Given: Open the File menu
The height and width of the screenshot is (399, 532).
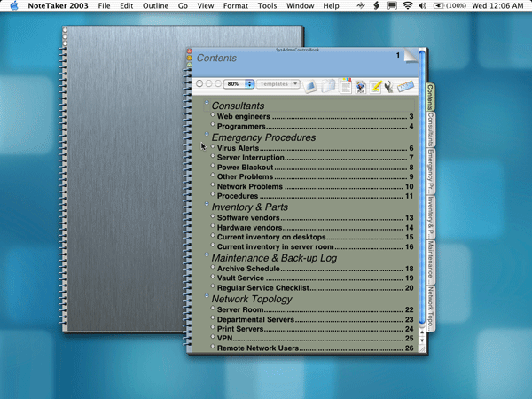Looking at the screenshot, I should point(104,6).
